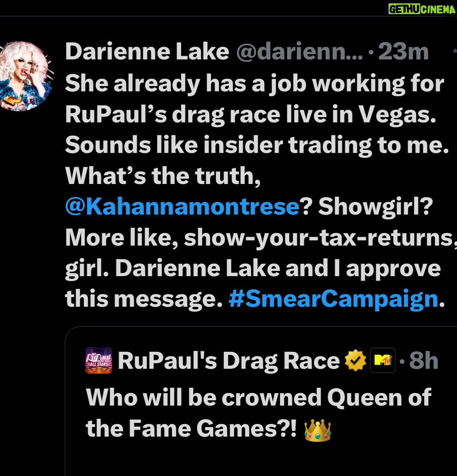Open Darienne Lake's profile avatar
The image size is (457, 476).
point(24,76)
